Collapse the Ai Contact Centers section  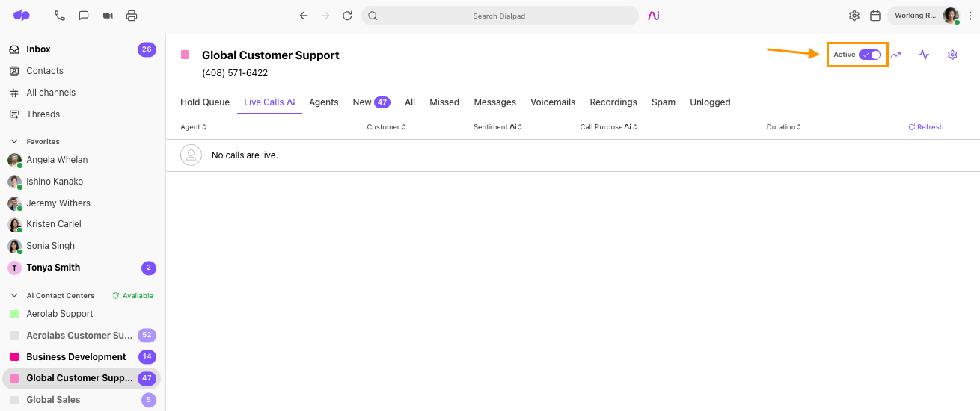pyautogui.click(x=14, y=295)
